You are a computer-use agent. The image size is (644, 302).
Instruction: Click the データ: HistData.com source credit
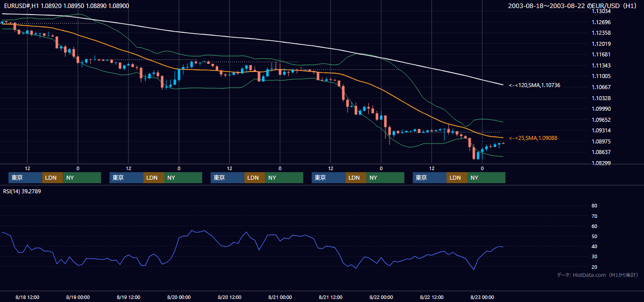pyautogui.click(x=598, y=275)
